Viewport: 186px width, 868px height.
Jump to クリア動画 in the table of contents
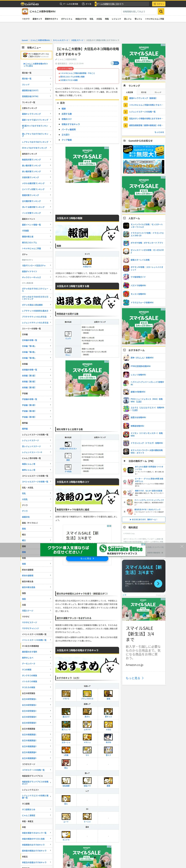pyautogui.click(x=66, y=140)
